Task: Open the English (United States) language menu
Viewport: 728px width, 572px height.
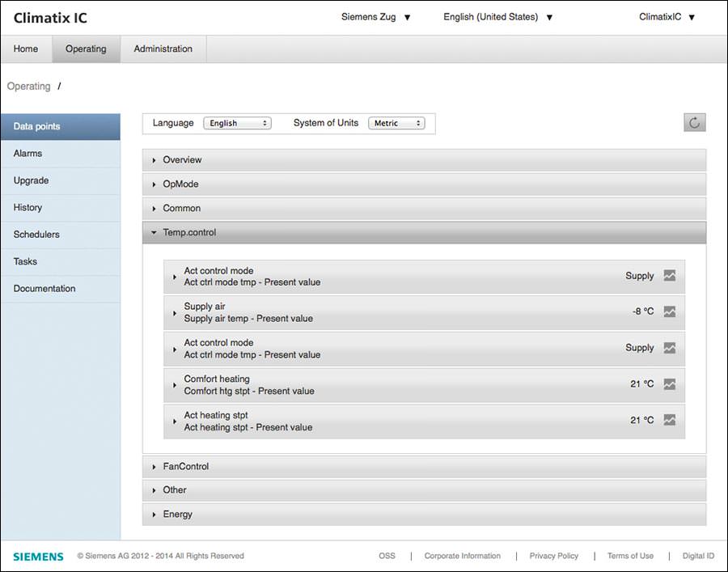Action: 497,17
